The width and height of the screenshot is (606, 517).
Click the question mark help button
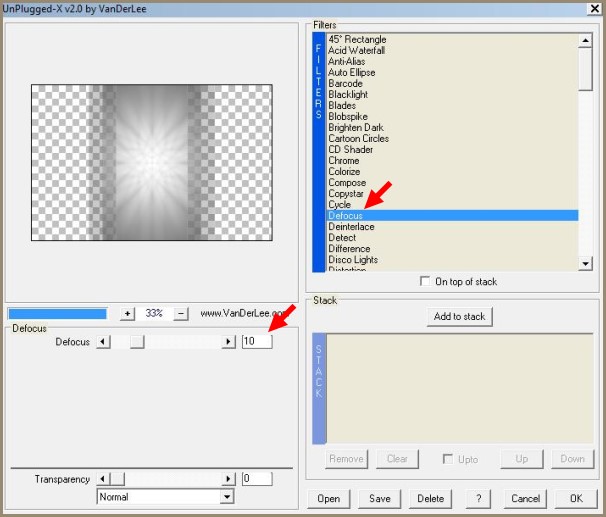coord(479,498)
